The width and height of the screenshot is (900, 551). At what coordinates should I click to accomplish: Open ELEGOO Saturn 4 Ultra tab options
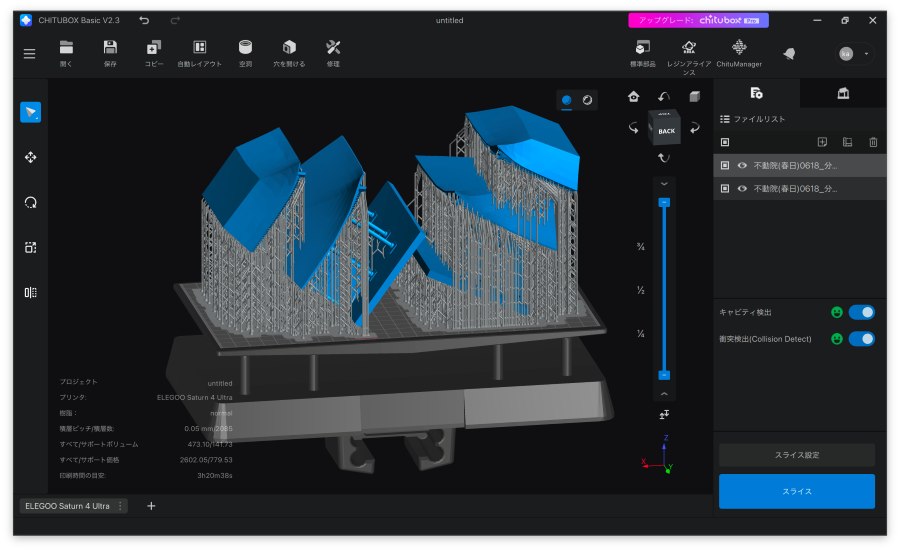pyautogui.click(x=121, y=506)
